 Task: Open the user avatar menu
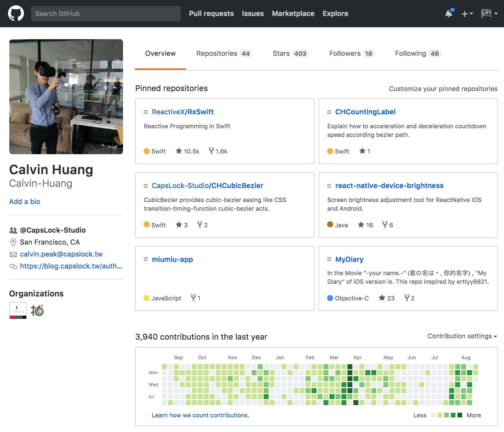489,14
